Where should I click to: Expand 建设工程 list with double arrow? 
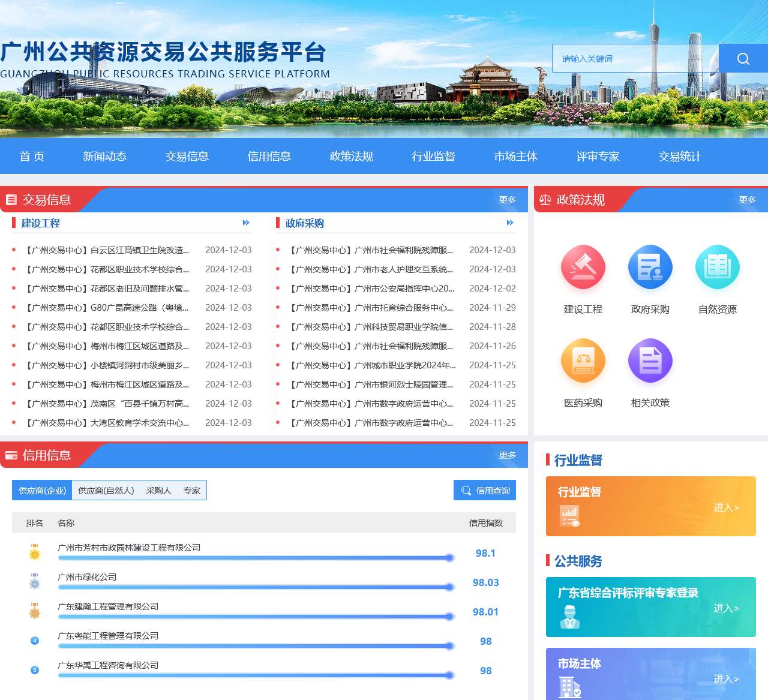click(246, 223)
